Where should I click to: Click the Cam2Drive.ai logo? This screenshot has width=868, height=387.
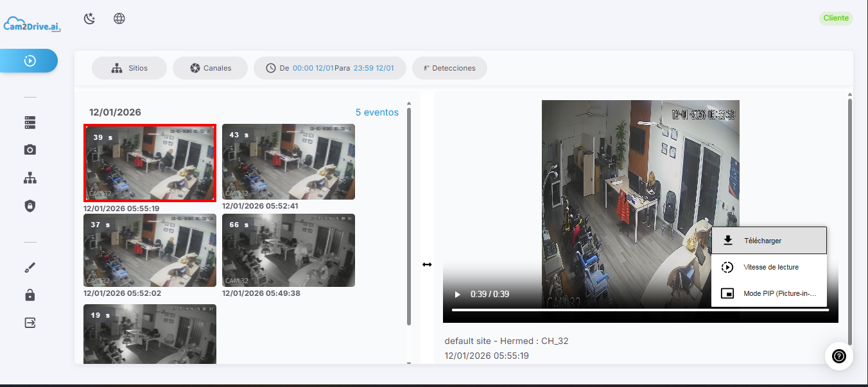32,23
